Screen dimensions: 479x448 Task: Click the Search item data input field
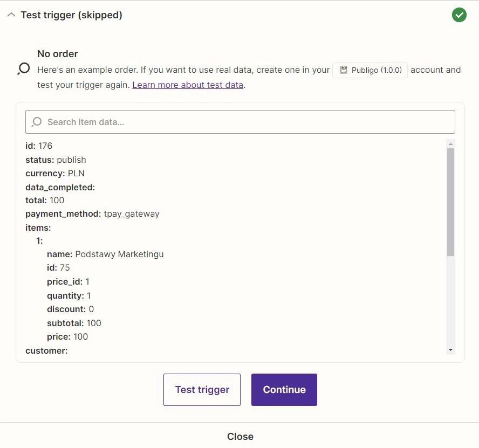240,122
